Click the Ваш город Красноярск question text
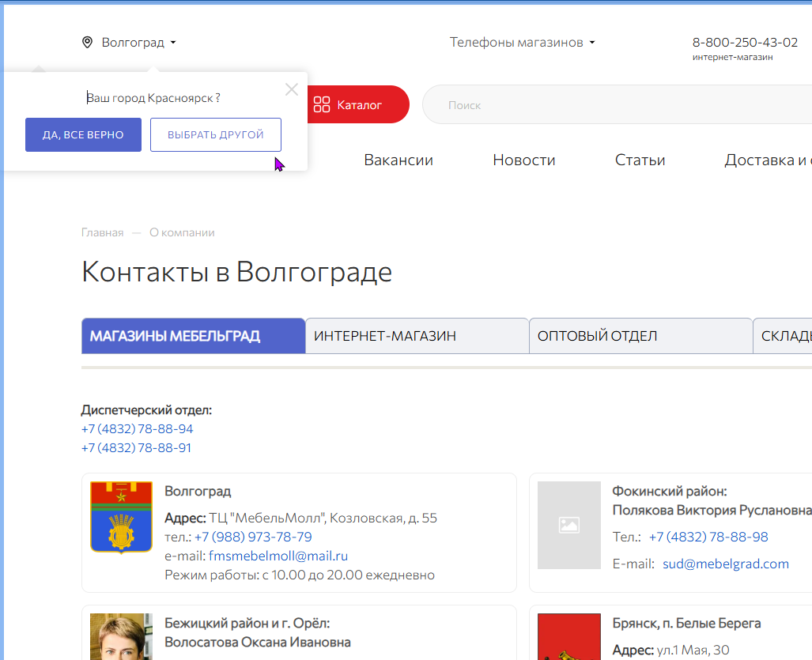Screen dimensions: 812x660 (153, 98)
